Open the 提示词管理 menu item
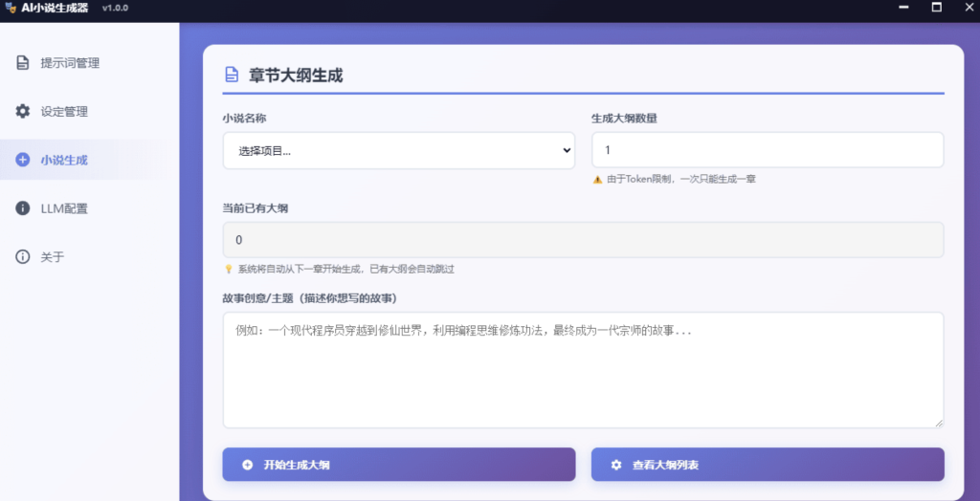Screen dimensions: 980x501 click(x=89, y=63)
